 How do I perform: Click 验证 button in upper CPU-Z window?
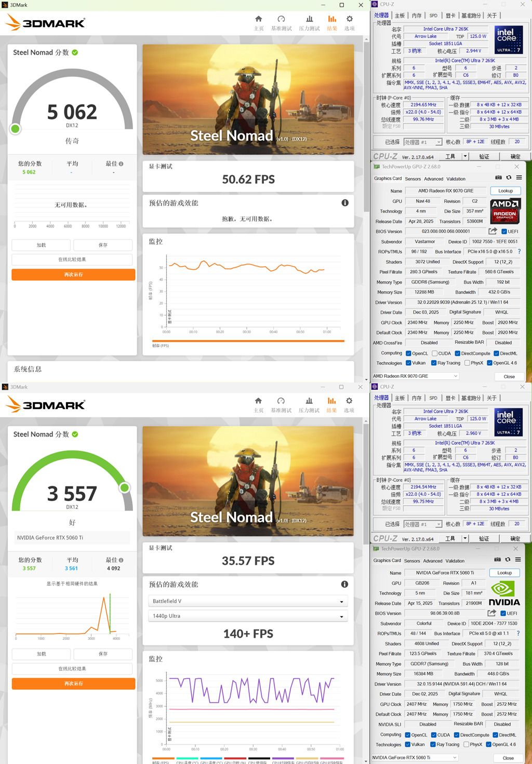484,156
